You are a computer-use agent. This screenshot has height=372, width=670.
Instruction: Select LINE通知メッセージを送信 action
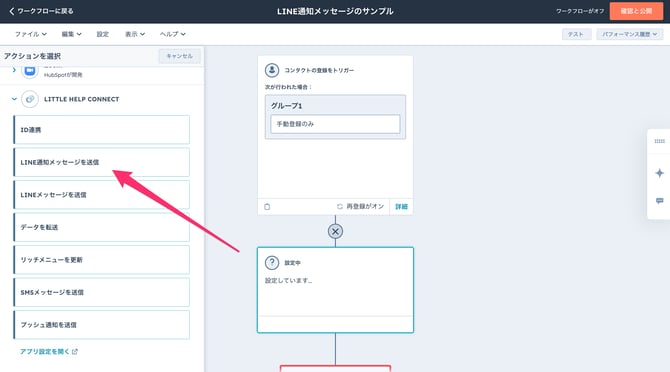point(102,162)
